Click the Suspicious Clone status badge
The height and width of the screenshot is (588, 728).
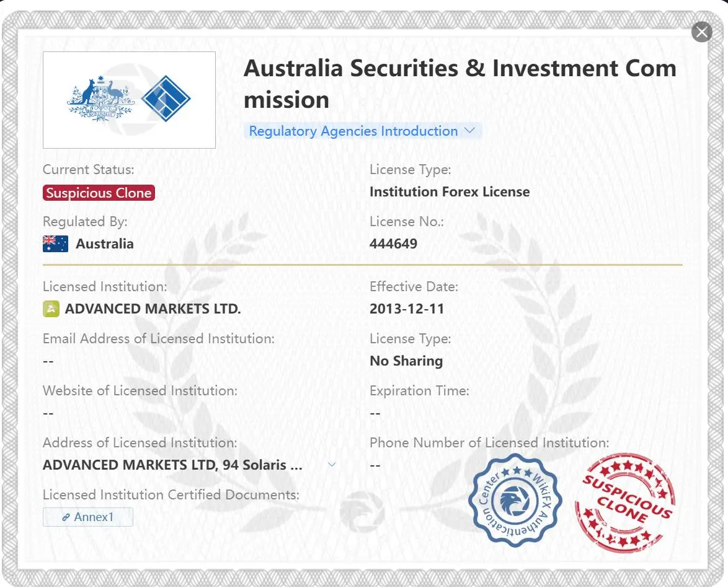[x=99, y=193]
